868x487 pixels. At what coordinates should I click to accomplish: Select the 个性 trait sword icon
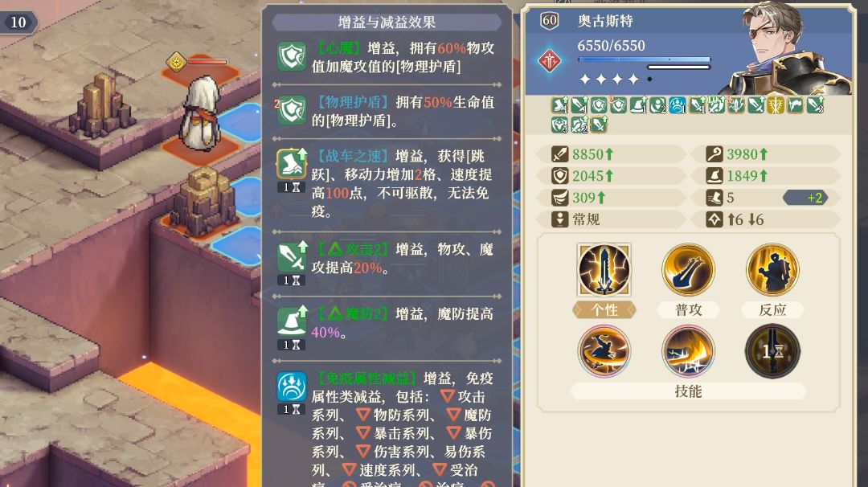(x=604, y=270)
